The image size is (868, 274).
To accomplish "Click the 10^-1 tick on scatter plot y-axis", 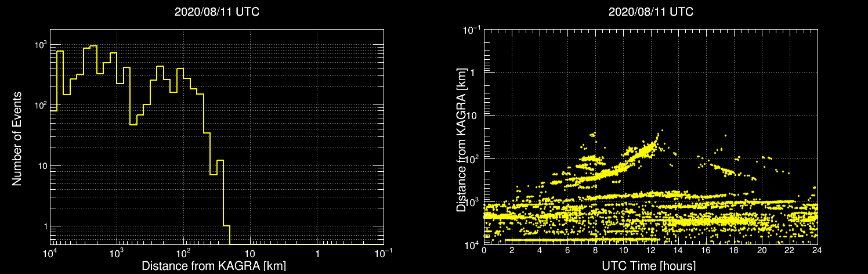I will click(473, 29).
